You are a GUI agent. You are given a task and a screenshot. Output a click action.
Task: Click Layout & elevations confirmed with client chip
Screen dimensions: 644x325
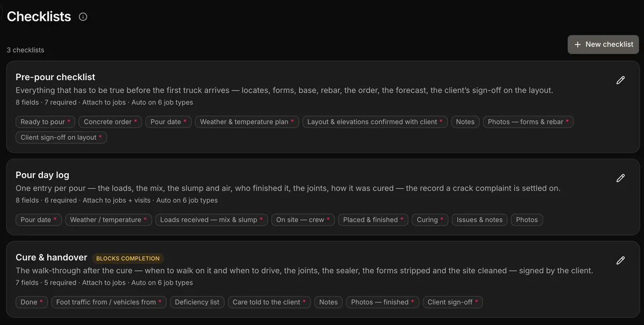tap(375, 122)
